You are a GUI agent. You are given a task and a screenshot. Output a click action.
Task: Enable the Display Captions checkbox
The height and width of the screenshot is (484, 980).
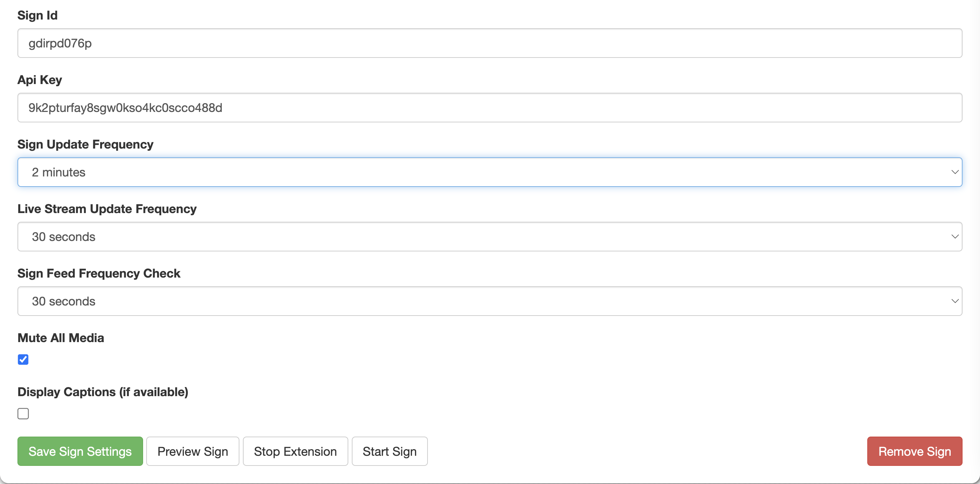[23, 413]
